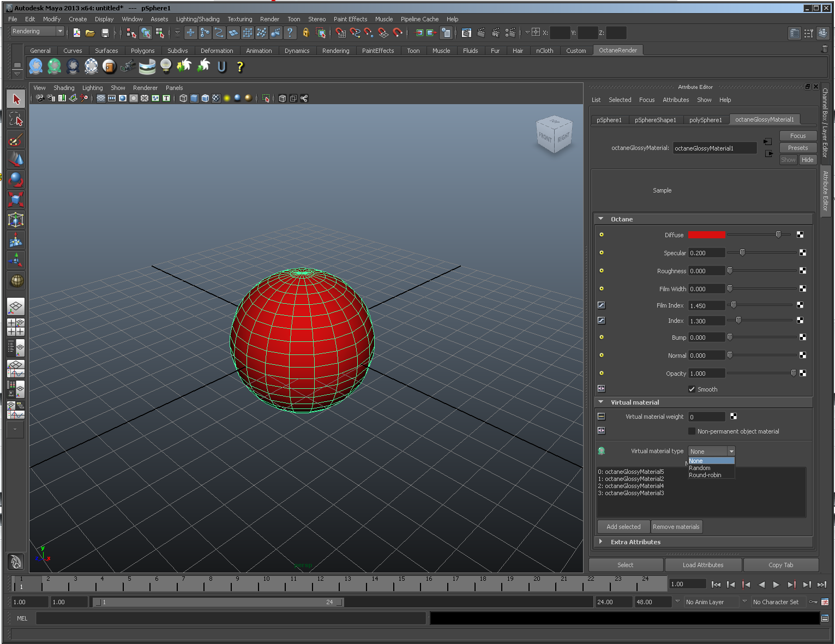The height and width of the screenshot is (644, 835).
Task: Choose the Paint Selection tool
Action: point(16,139)
